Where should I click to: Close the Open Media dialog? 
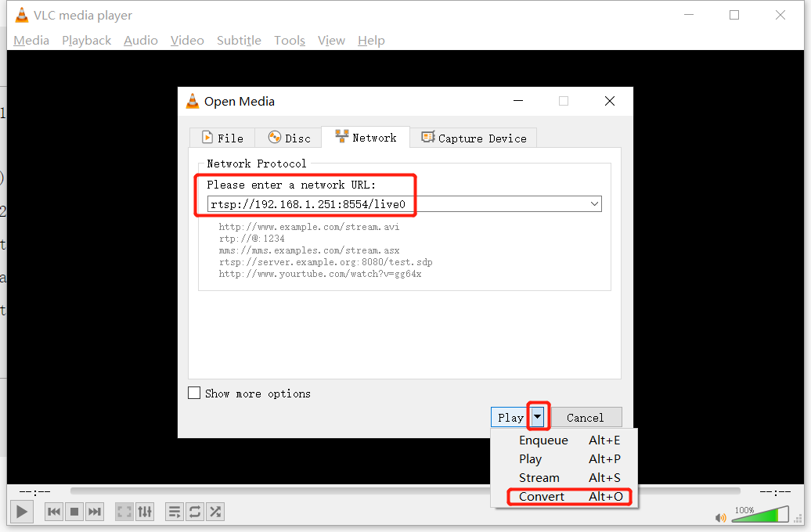coord(610,101)
